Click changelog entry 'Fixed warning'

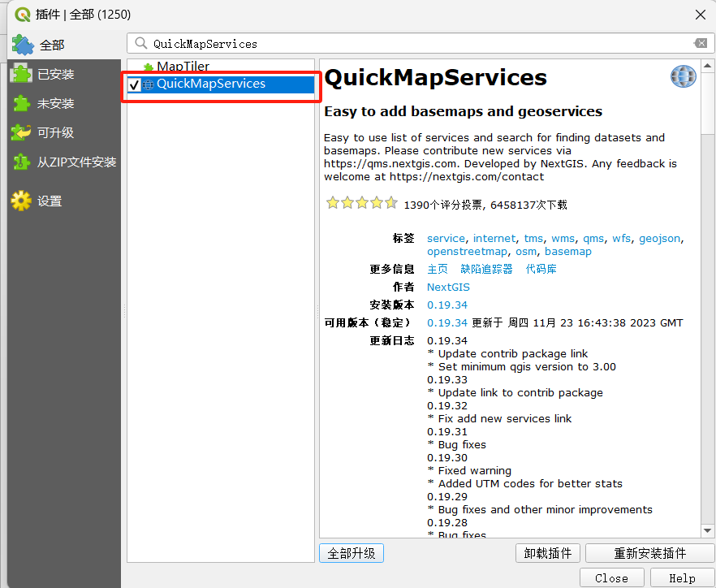click(475, 470)
